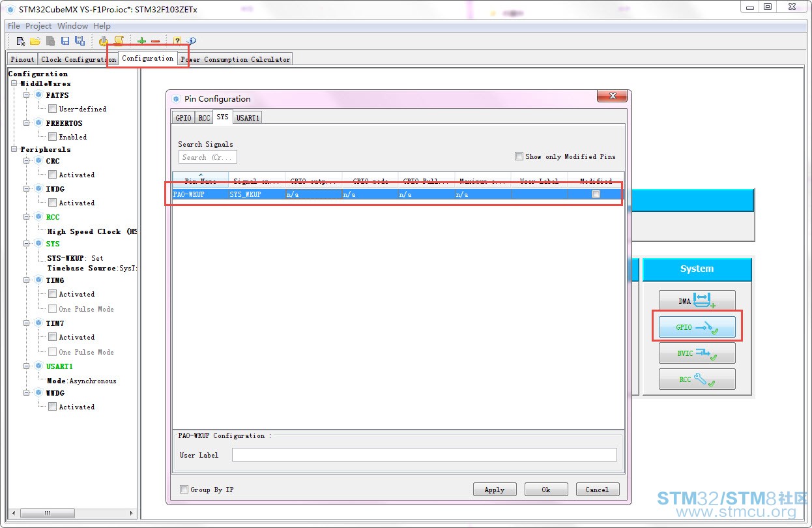Select the PA0-WKUP pin name cell

pos(200,194)
